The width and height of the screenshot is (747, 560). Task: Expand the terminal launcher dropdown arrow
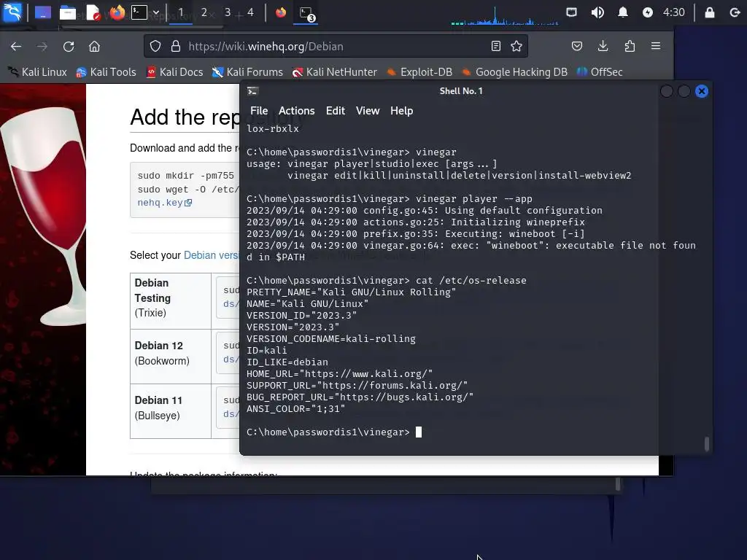click(156, 12)
